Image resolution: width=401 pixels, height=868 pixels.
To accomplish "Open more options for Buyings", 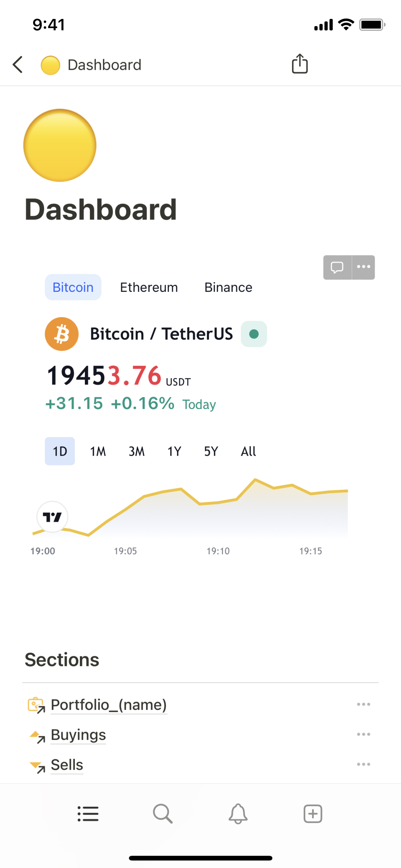I will pos(364,734).
